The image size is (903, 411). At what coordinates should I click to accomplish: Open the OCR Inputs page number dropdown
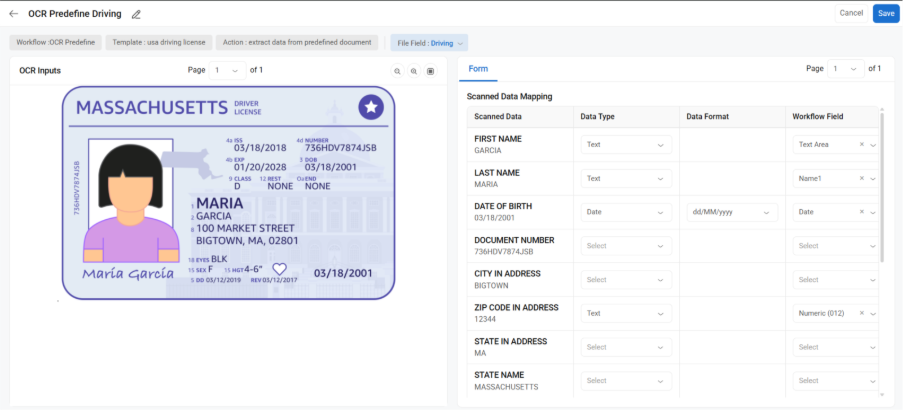[x=227, y=70]
